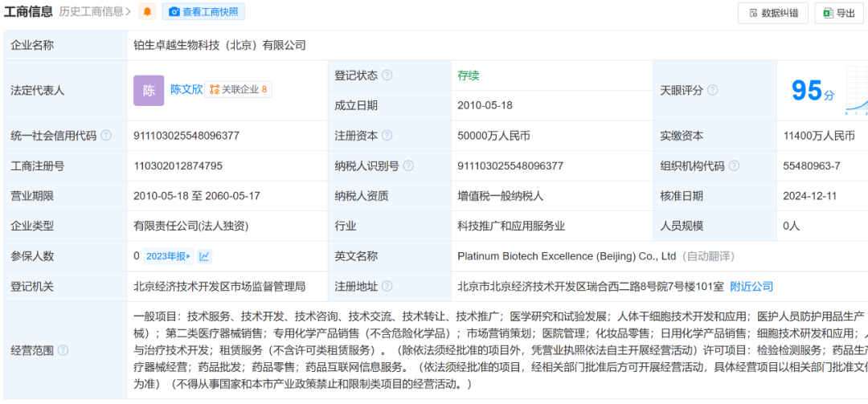Click the 工商信息 section heading
This screenshot has height=404, width=868.
(28, 11)
